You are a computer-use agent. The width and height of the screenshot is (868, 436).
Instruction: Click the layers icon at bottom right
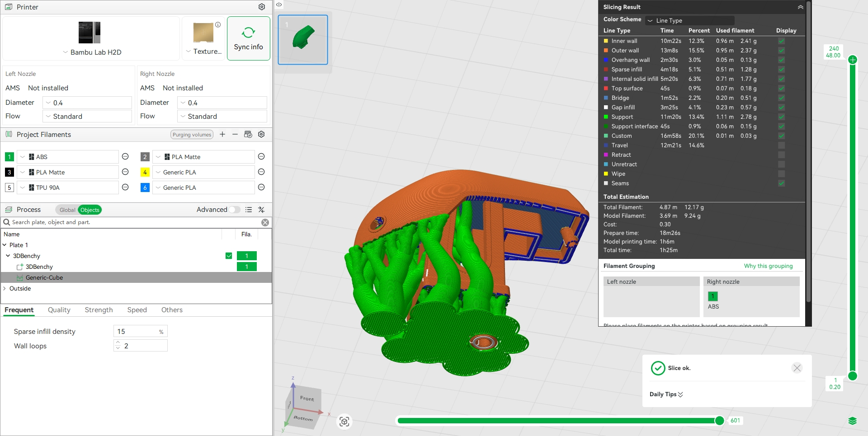853,421
